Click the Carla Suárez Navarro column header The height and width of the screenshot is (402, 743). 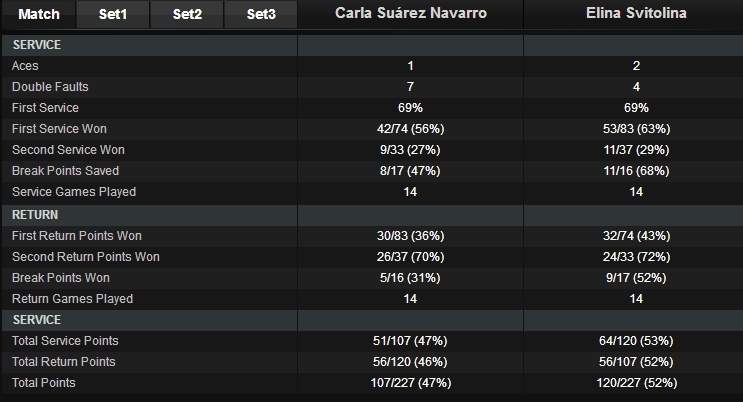[x=410, y=15]
